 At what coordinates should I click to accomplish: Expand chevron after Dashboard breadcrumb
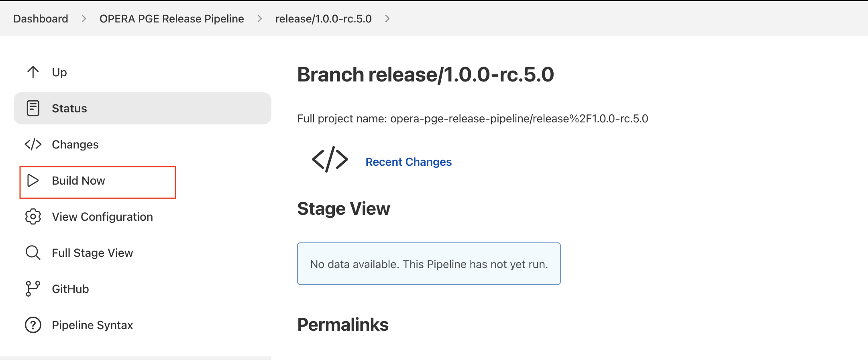tap(84, 18)
